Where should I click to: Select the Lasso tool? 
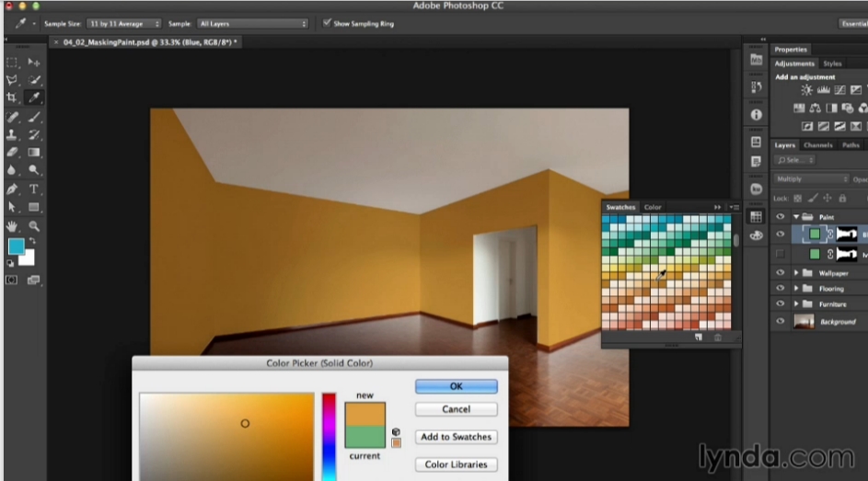pyautogui.click(x=12, y=80)
